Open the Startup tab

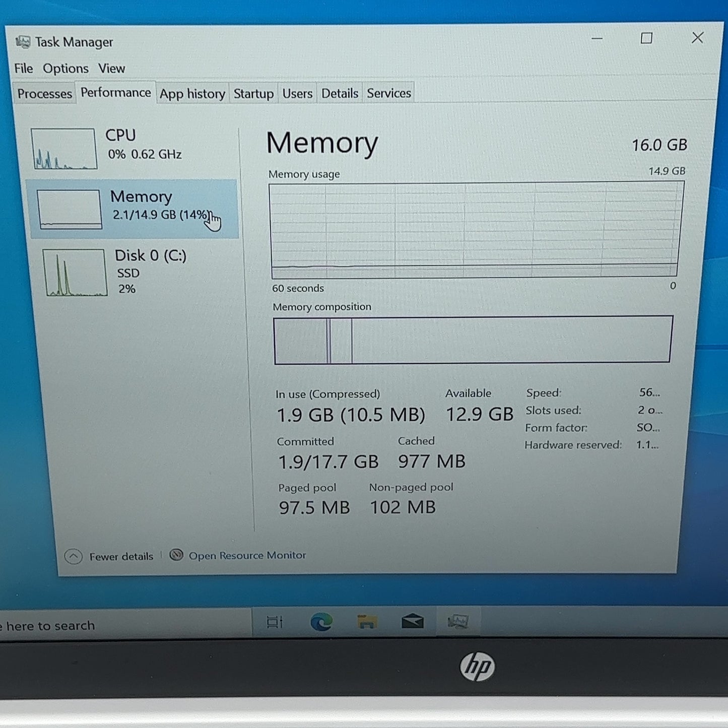[x=253, y=94]
